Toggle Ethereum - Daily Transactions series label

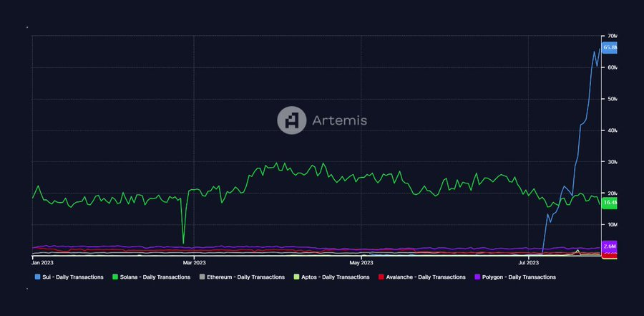pos(245,277)
